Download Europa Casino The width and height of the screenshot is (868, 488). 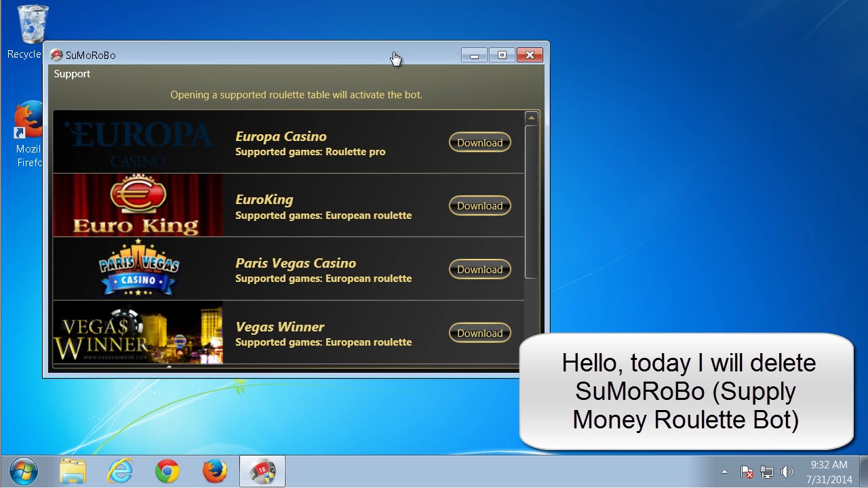click(479, 142)
